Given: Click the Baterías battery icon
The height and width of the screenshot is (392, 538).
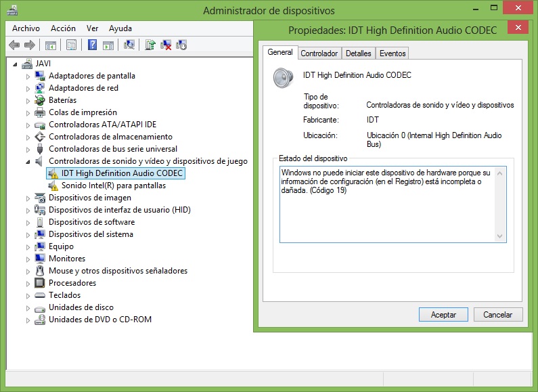Looking at the screenshot, I should coord(40,100).
